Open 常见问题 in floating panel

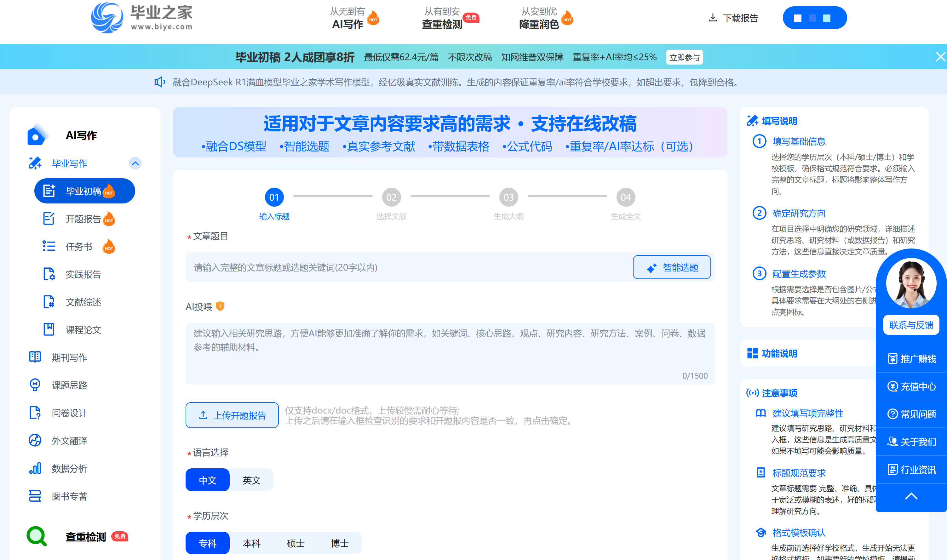click(x=911, y=414)
